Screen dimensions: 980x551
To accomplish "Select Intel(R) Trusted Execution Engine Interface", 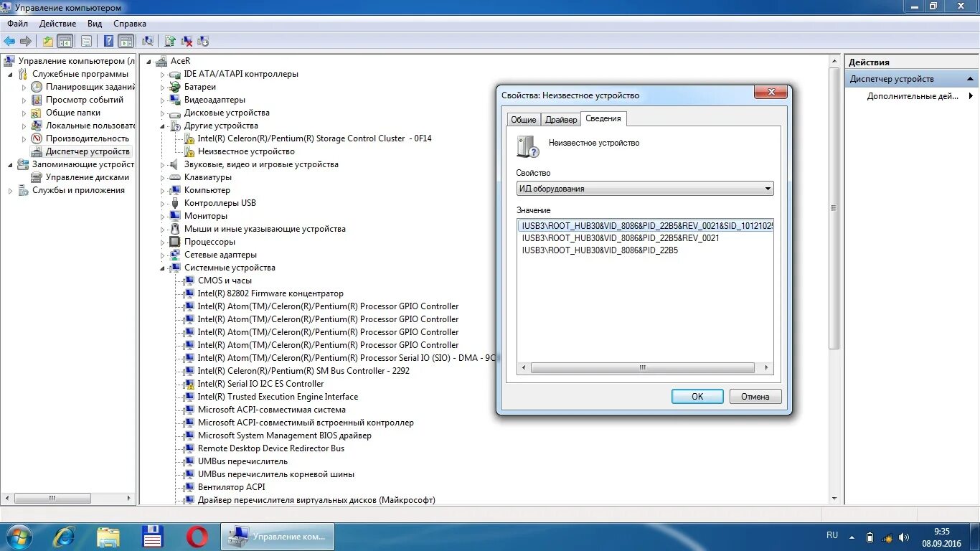I will 278,397.
